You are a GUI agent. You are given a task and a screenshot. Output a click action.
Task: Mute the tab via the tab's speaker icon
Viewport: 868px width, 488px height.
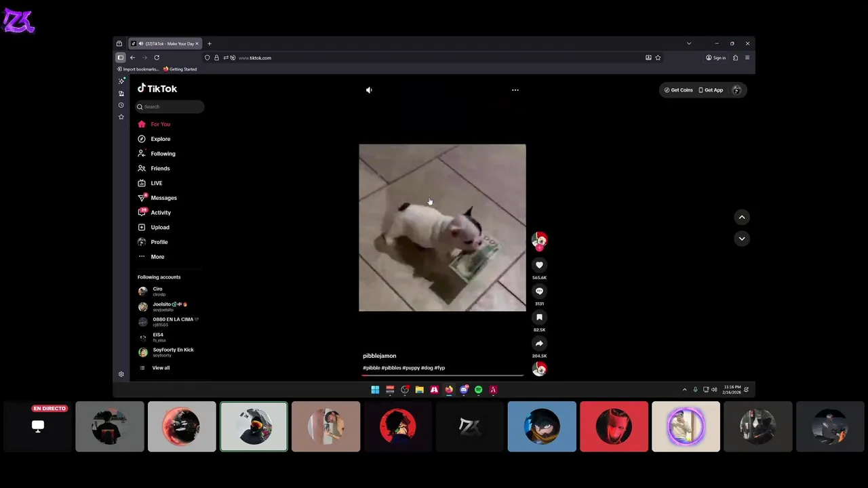coord(140,43)
